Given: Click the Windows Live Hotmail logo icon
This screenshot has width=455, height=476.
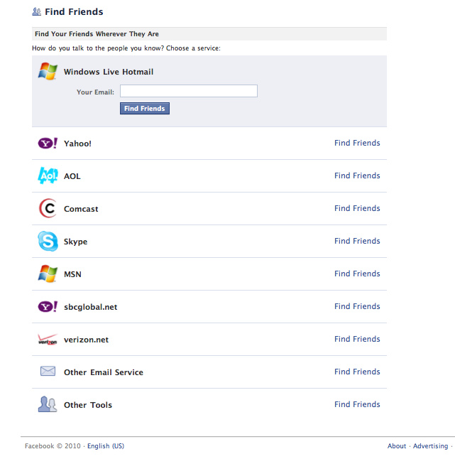Looking at the screenshot, I should coord(48,71).
